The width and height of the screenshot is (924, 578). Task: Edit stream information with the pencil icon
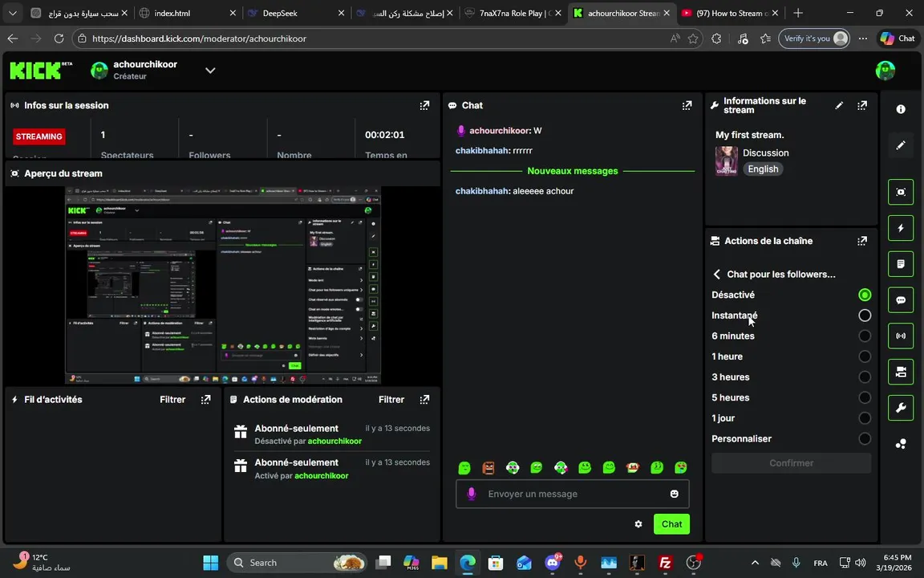(x=838, y=105)
